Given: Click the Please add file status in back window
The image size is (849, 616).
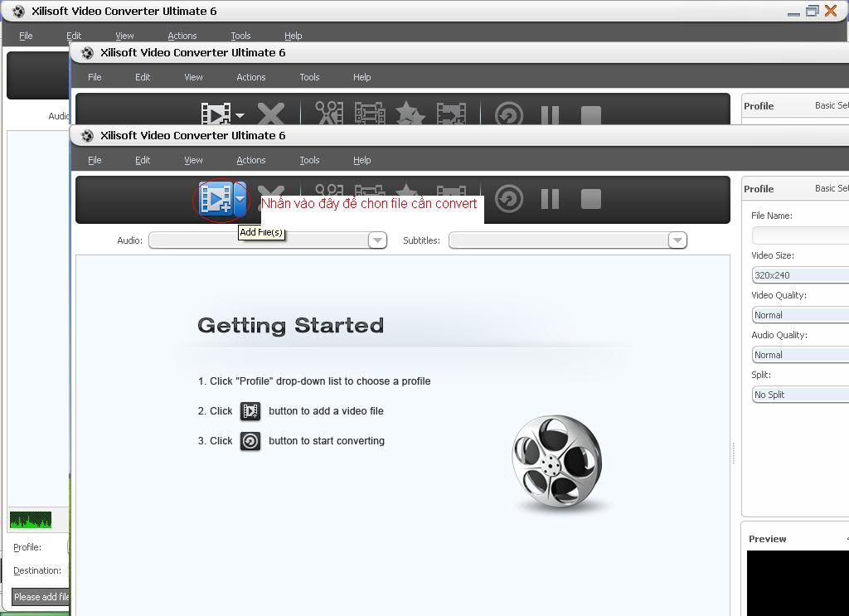Looking at the screenshot, I should [41, 597].
